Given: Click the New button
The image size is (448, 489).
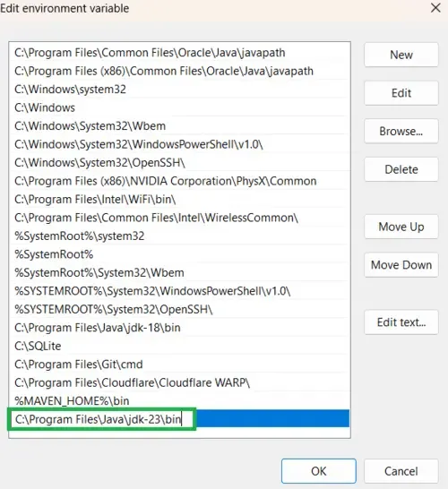Looking at the screenshot, I should click(x=401, y=55).
